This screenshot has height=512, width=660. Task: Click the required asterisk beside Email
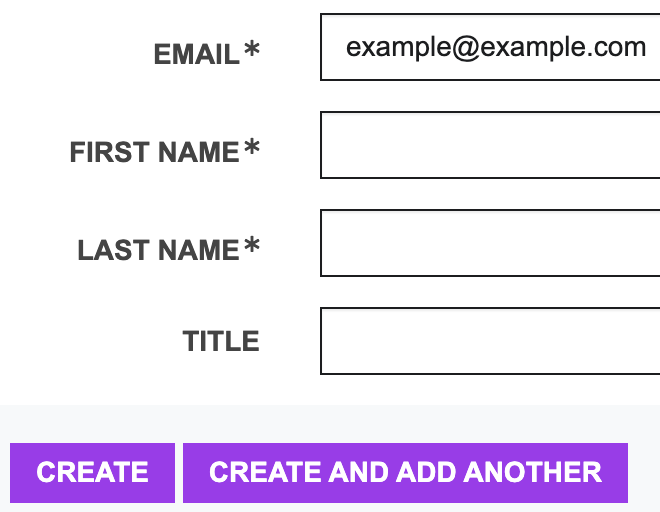252,51
